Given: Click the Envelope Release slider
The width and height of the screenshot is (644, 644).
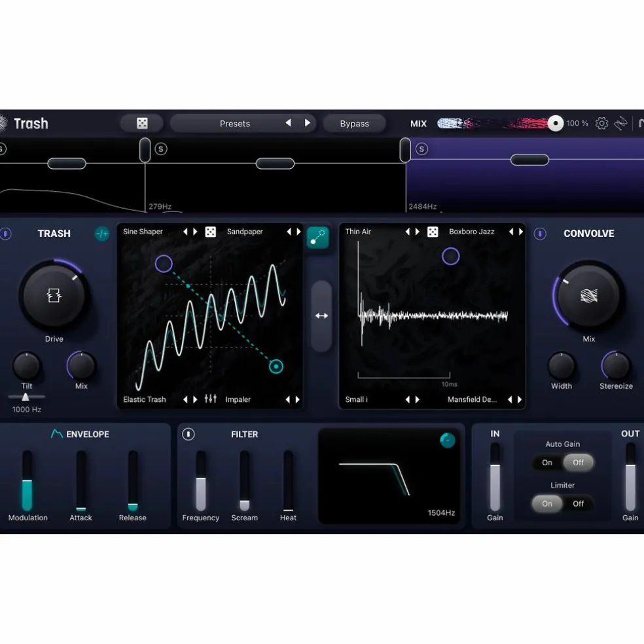Looking at the screenshot, I should pyautogui.click(x=133, y=480).
